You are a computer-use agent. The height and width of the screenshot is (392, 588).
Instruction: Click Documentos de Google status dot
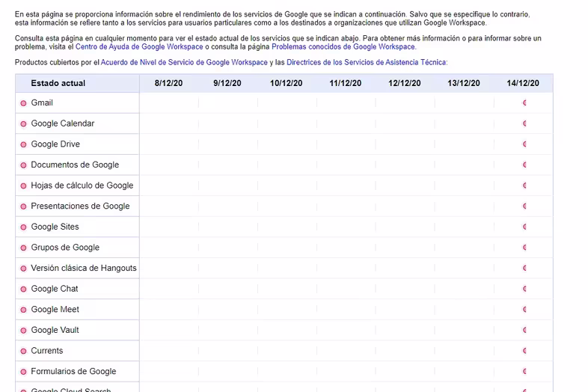coord(23,165)
